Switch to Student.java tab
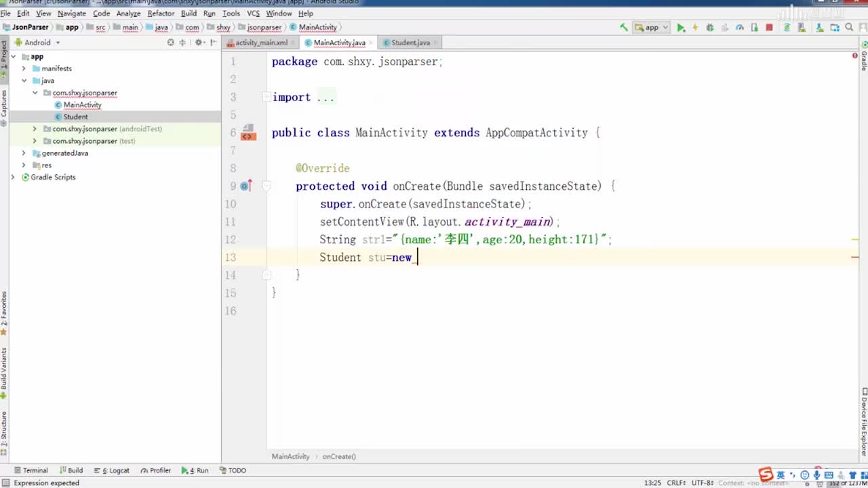 (410, 43)
